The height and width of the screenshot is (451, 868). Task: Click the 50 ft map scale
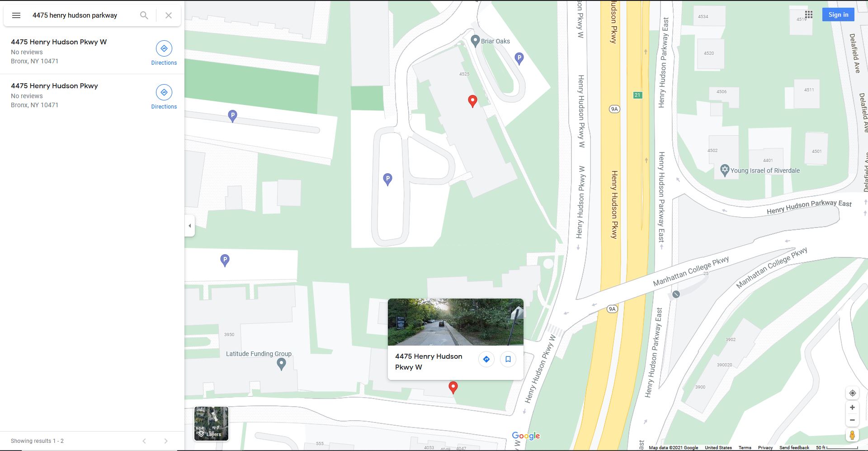(836, 448)
